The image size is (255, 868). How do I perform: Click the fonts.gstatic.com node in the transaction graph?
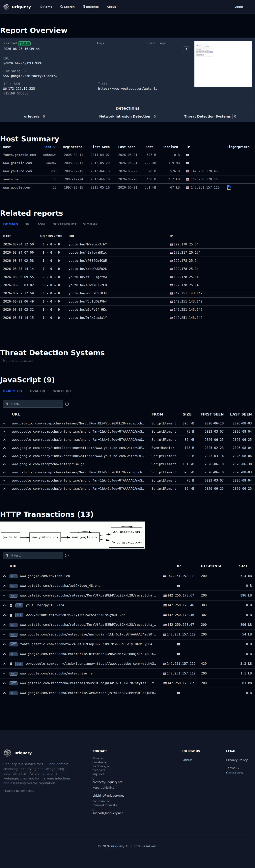127,543
